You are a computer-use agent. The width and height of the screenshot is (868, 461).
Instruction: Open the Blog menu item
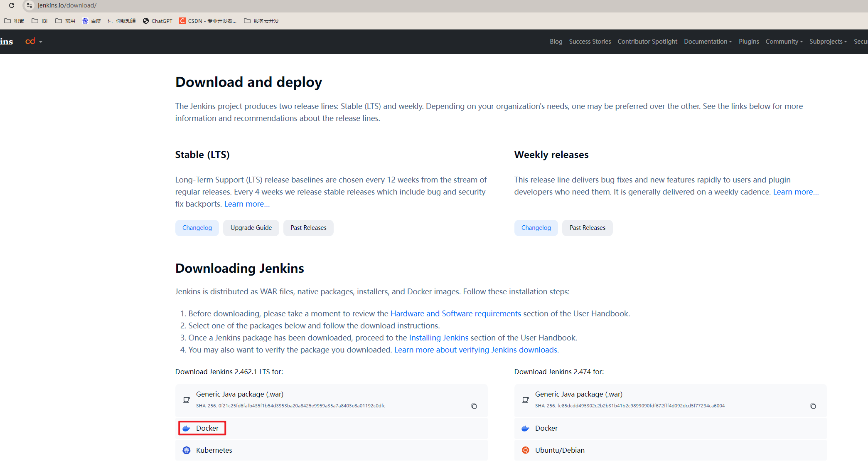[556, 42]
